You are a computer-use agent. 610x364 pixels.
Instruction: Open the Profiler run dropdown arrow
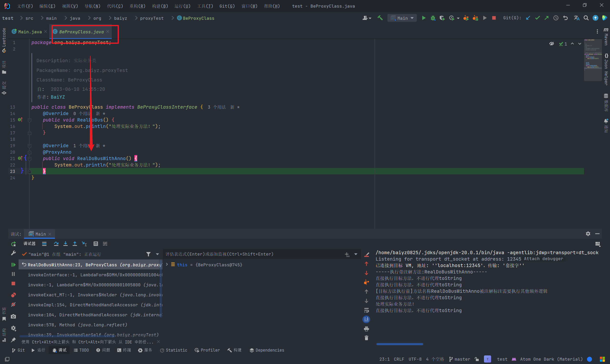tap(458, 18)
